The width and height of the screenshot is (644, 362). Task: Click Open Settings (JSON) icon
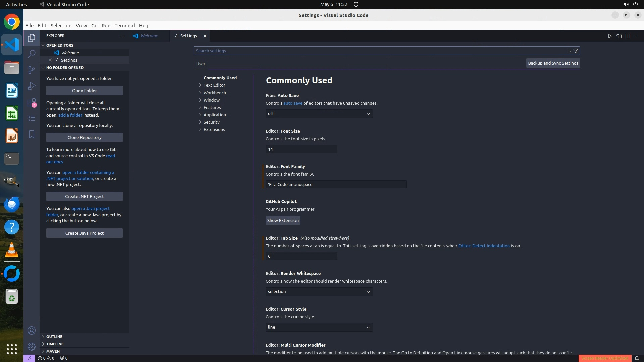tap(619, 36)
